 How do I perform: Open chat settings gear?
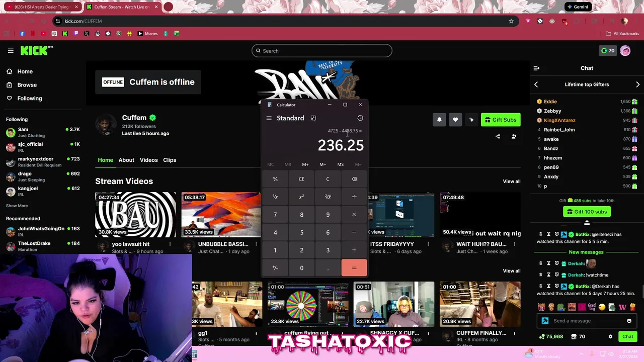(x=610, y=336)
